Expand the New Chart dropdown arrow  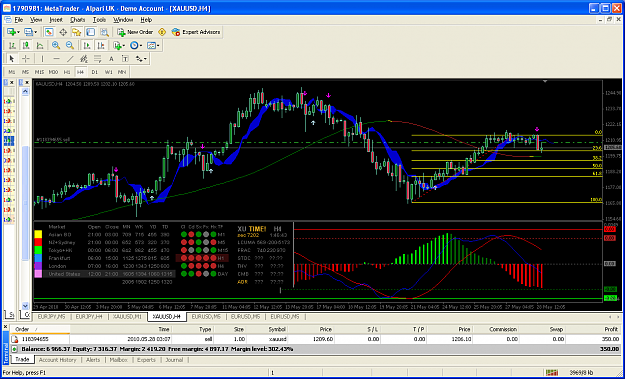18,32
